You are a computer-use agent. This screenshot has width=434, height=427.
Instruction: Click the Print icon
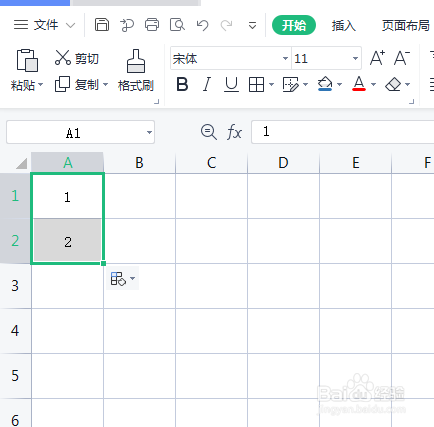pos(152,25)
